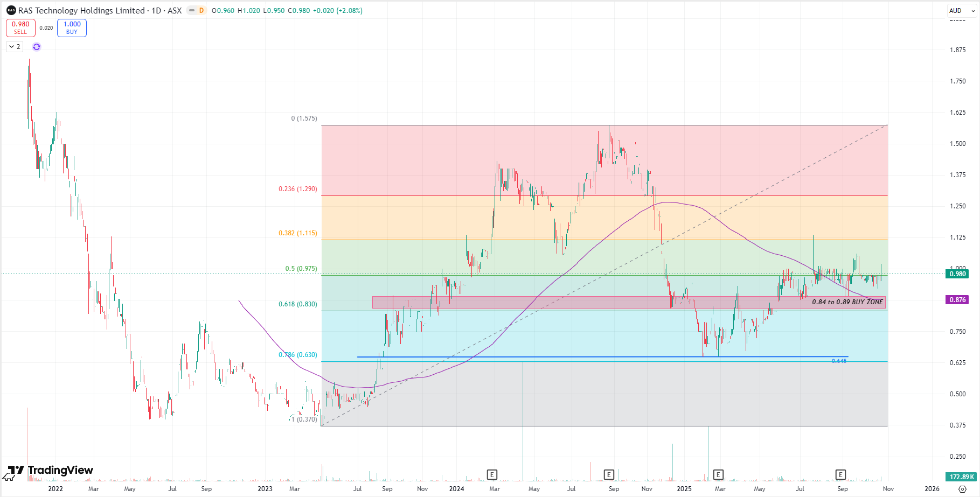This screenshot has width=980, height=497.
Task: Click the earnings marker near Mar 2025
Action: point(718,474)
